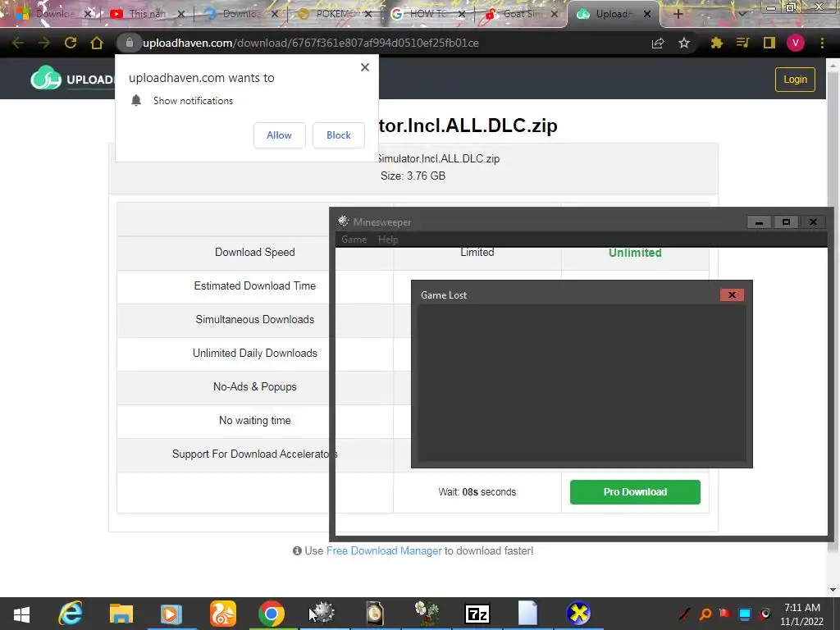
Task: Open UC Browser from the taskbar
Action: point(222,614)
